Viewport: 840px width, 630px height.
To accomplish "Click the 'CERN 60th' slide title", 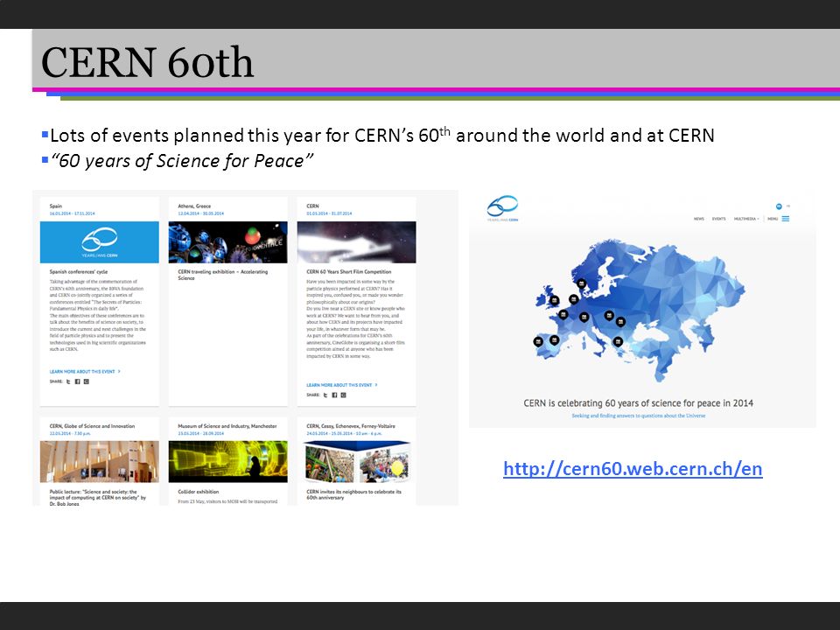I will click(x=147, y=62).
